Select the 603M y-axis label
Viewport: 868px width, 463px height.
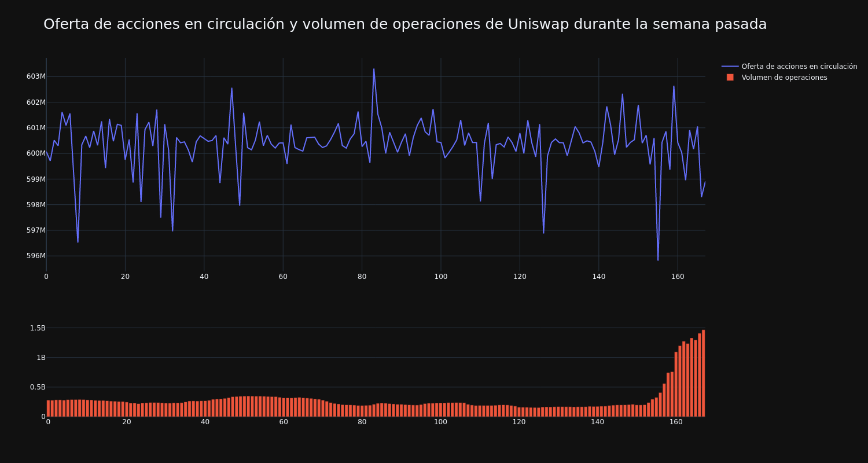[x=36, y=76]
